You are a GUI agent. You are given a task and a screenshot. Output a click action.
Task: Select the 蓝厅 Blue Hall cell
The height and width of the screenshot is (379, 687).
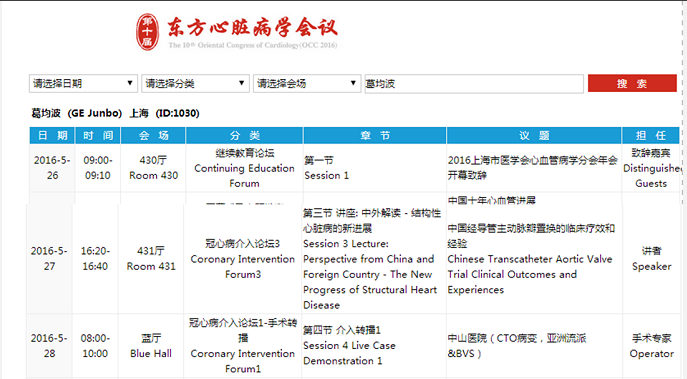[x=151, y=346]
